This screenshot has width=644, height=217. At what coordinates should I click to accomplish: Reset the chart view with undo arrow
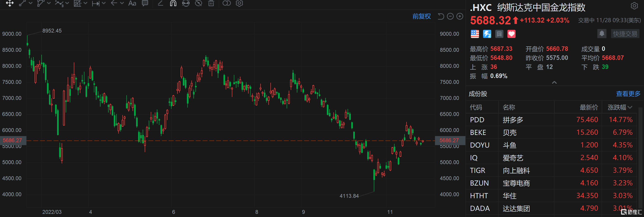click(441, 17)
